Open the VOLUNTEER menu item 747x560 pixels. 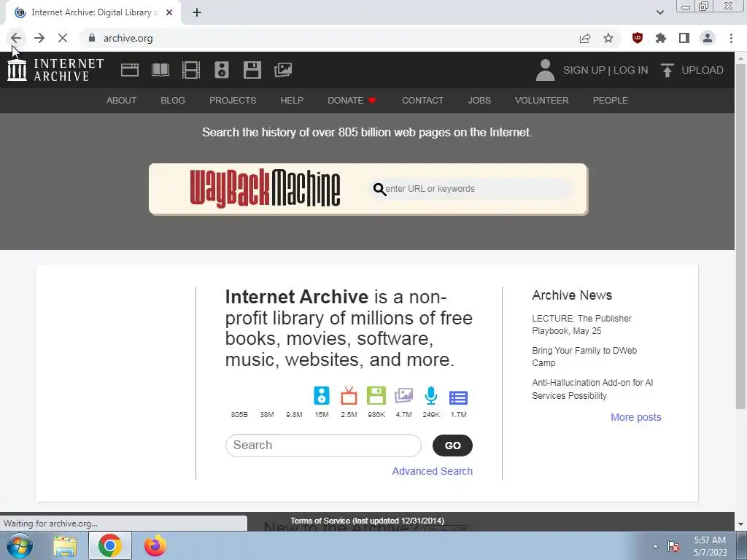coord(542,101)
